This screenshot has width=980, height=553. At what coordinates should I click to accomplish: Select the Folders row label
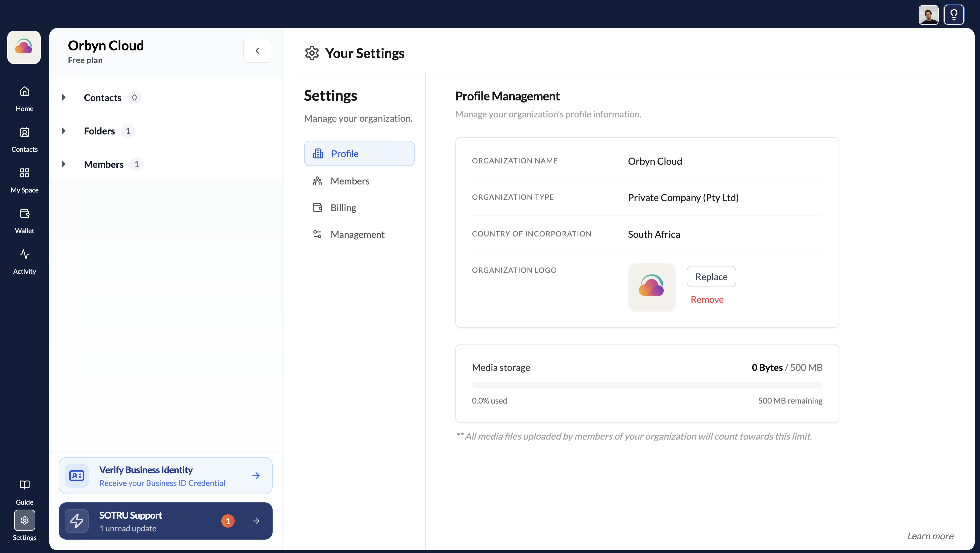point(99,130)
